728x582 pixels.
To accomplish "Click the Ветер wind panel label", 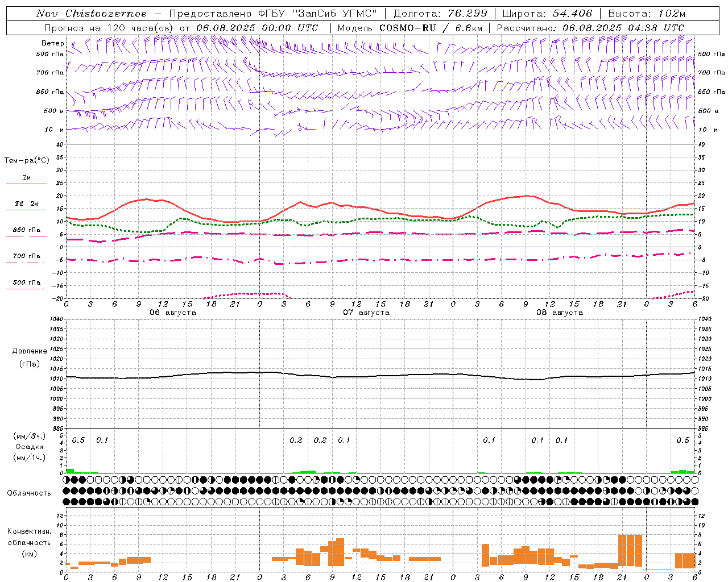I will (x=53, y=43).
